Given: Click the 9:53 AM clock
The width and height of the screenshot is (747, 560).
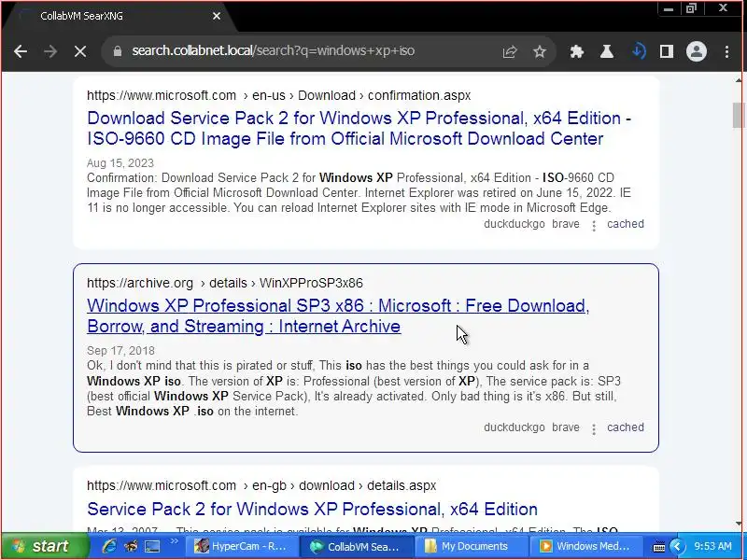Looking at the screenshot, I should 712,546.
